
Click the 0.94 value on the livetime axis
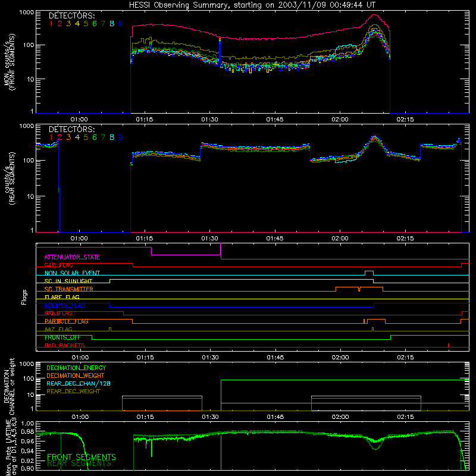coord(27,451)
